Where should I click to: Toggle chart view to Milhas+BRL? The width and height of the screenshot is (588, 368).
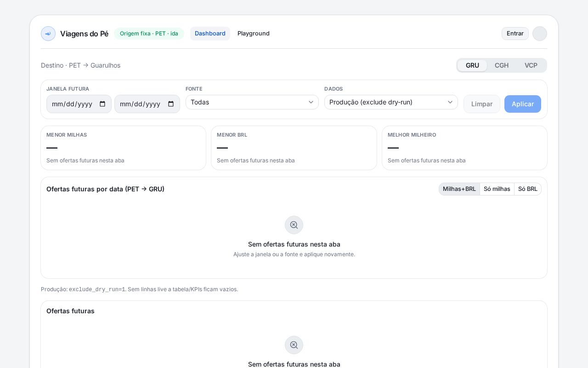459,189
